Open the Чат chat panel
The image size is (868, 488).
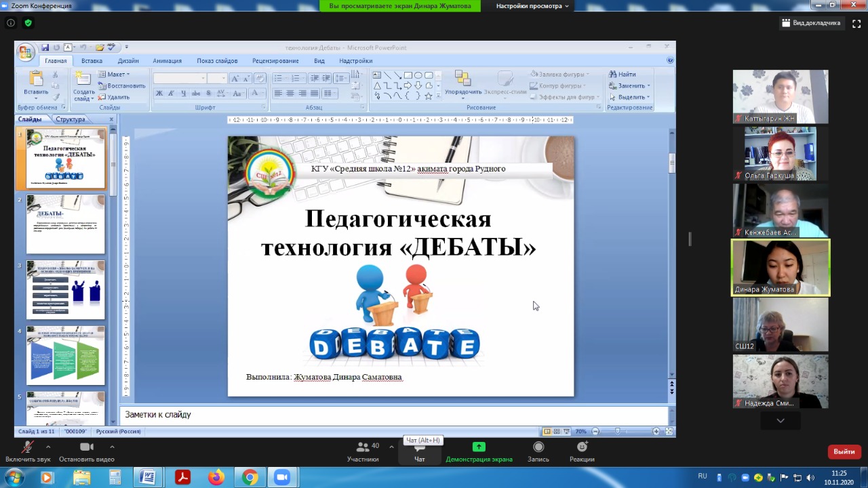(x=420, y=451)
